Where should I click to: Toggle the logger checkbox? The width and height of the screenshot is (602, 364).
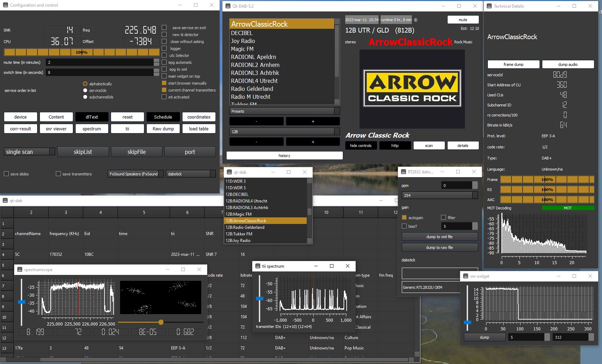click(164, 48)
